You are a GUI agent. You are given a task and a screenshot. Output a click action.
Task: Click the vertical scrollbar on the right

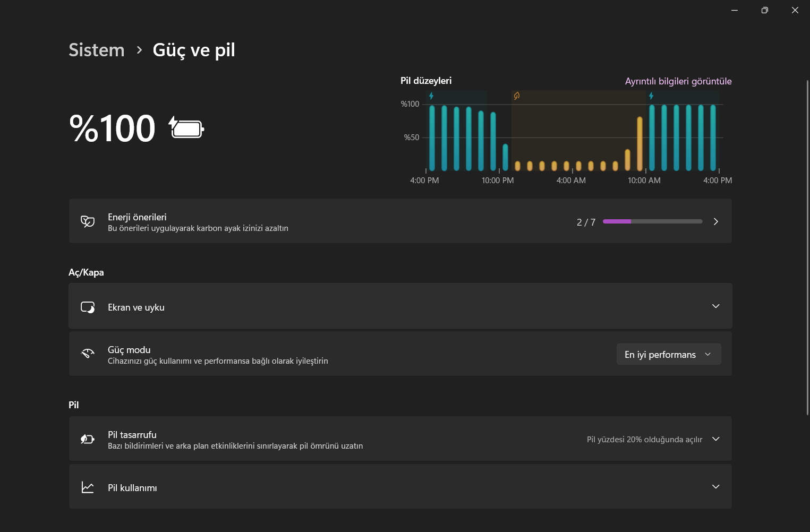tap(807, 247)
